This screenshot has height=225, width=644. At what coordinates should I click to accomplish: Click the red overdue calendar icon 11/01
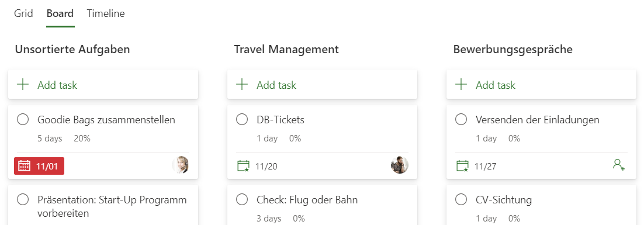[x=25, y=167]
